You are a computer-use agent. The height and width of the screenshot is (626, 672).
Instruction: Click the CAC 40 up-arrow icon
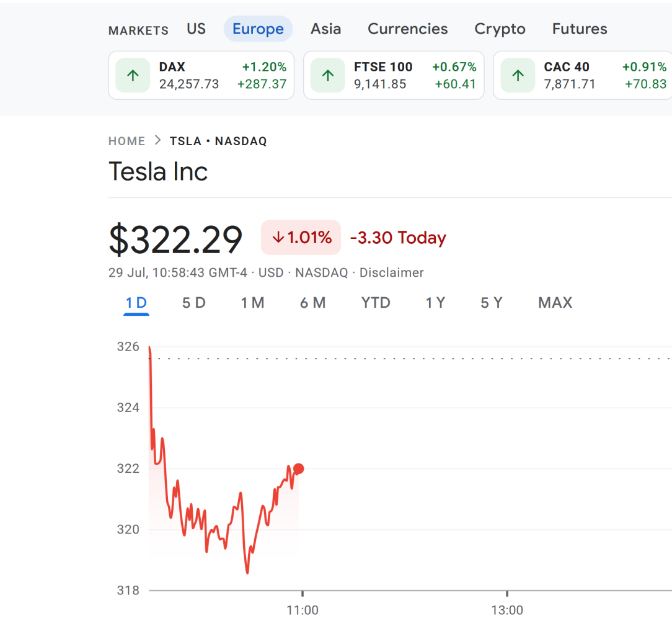(518, 76)
